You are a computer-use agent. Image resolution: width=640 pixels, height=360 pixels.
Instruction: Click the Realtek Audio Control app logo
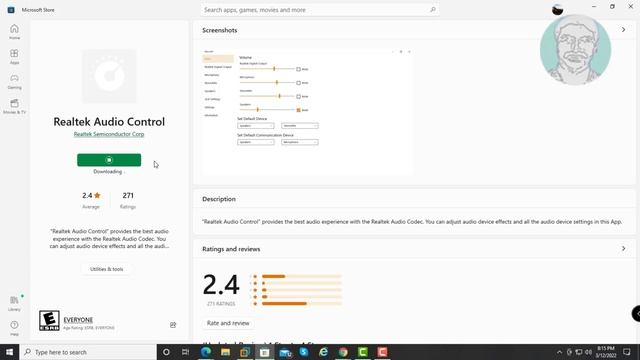tap(109, 76)
